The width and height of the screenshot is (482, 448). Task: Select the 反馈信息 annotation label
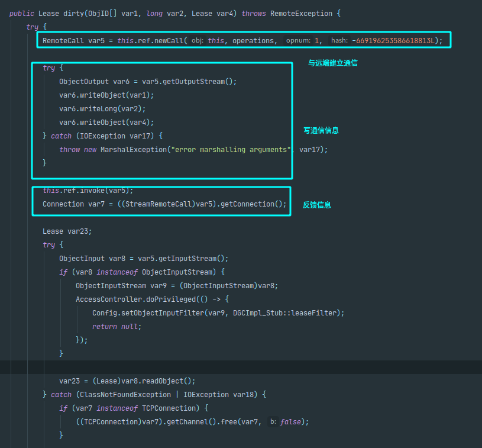pos(317,205)
